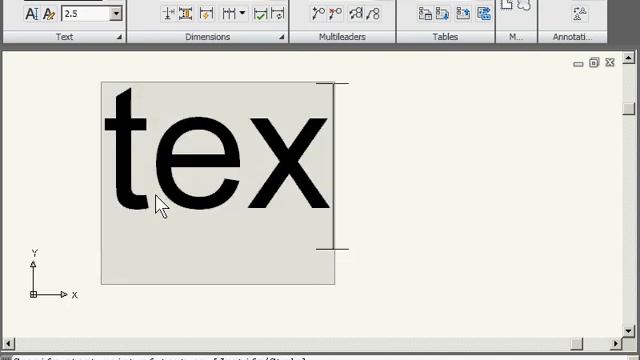Click the Continue dimension icon

click(x=229, y=13)
